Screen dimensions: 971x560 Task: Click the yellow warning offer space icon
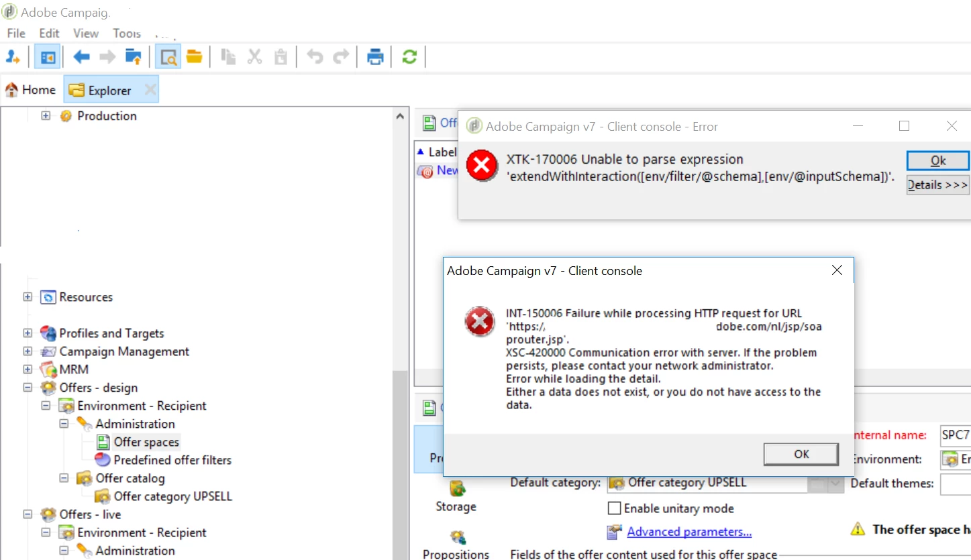(x=858, y=529)
